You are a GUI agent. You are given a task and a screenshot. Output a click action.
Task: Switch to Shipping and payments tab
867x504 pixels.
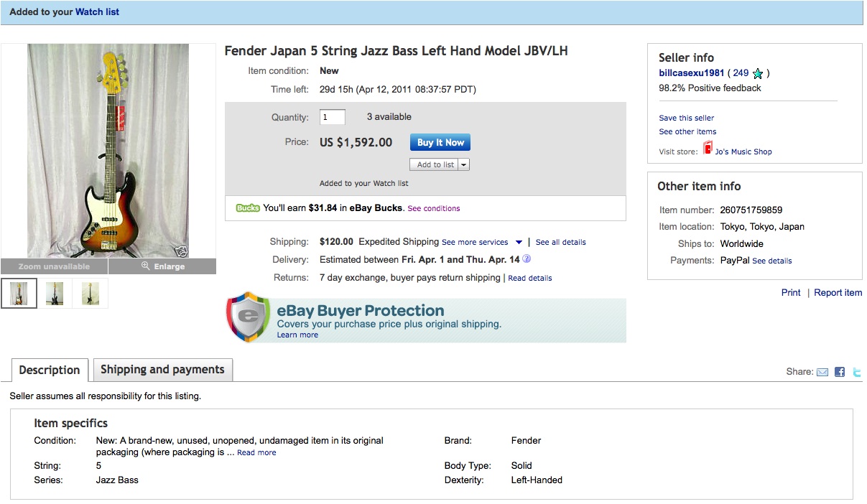(162, 370)
